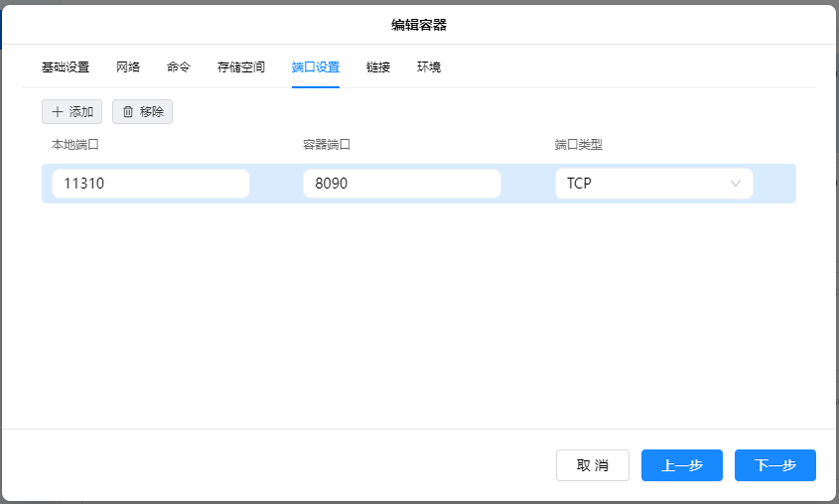This screenshot has height=504, width=839.
Task: Select the highlighted port mapping row
Action: [774, 184]
